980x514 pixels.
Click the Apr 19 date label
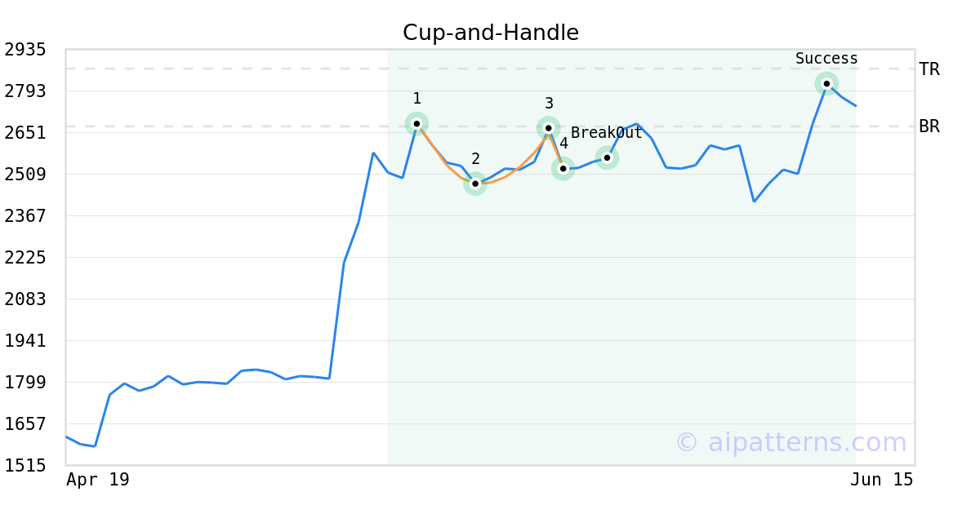98,480
